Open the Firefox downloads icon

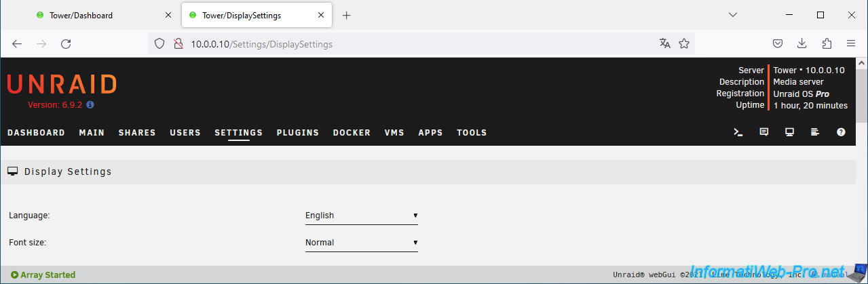(801, 43)
